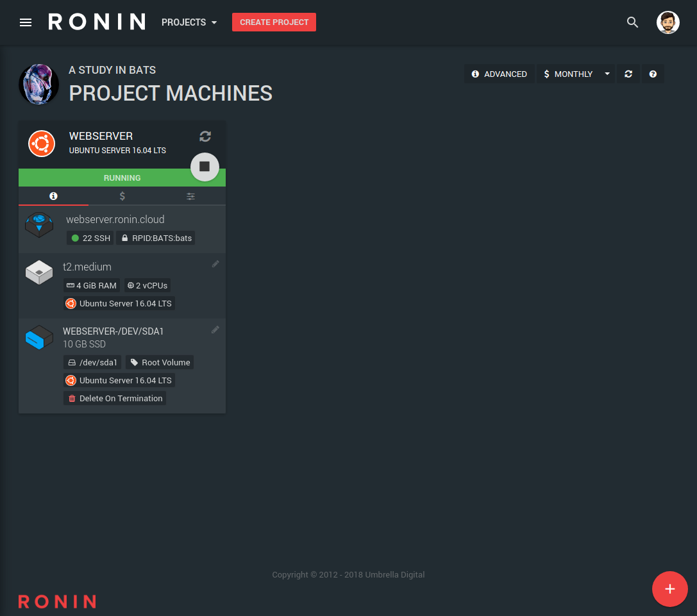Stop the running WEBSERVER machine
The height and width of the screenshot is (616, 697).
point(205,167)
